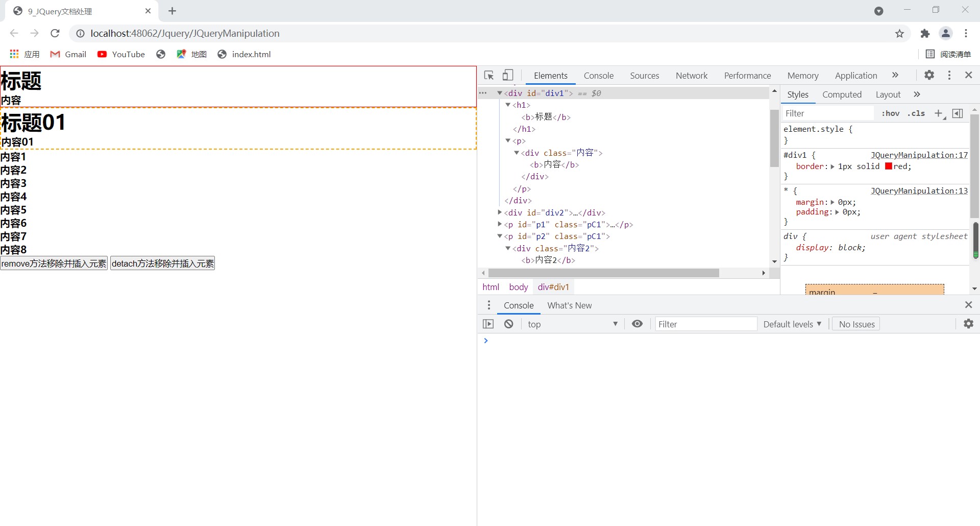Open the 阅读清单 reading list
Screen dimensions: 980x526
tap(948, 54)
